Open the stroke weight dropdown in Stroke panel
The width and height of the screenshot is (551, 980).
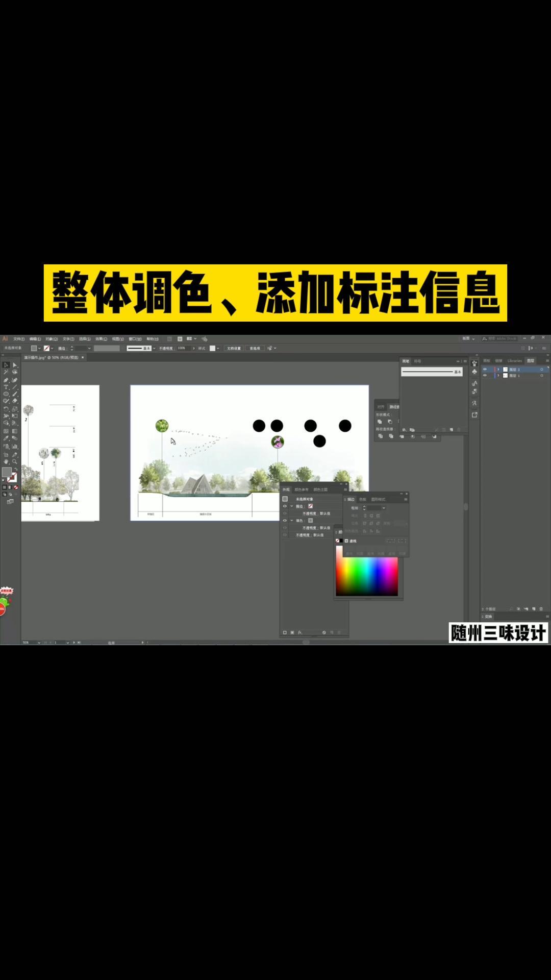tap(384, 508)
